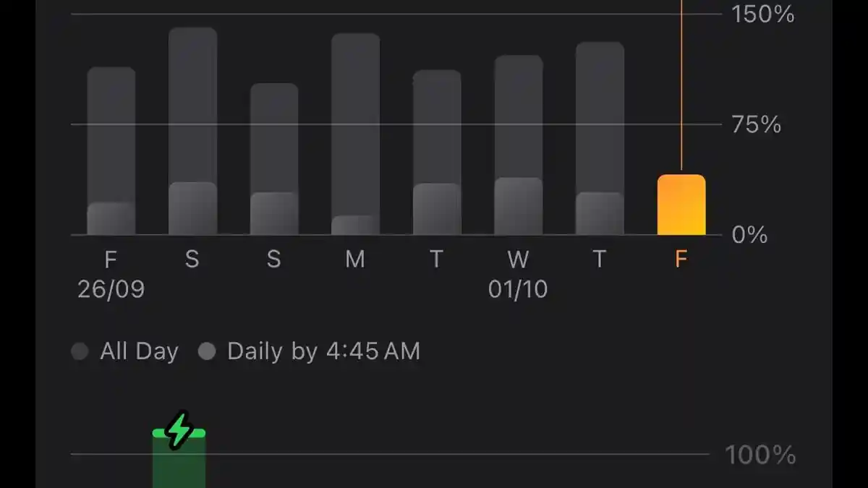Tap the 75% gridline label
Image resolution: width=868 pixels, height=488 pixels.
pyautogui.click(x=756, y=125)
